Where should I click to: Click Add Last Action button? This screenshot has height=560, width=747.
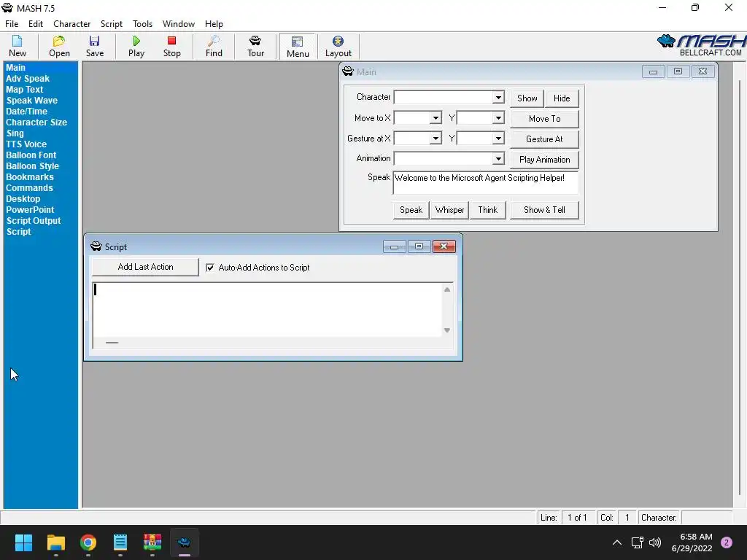click(x=145, y=267)
